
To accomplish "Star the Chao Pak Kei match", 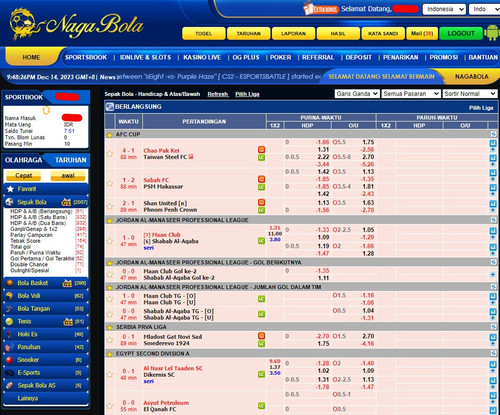I will (x=109, y=154).
